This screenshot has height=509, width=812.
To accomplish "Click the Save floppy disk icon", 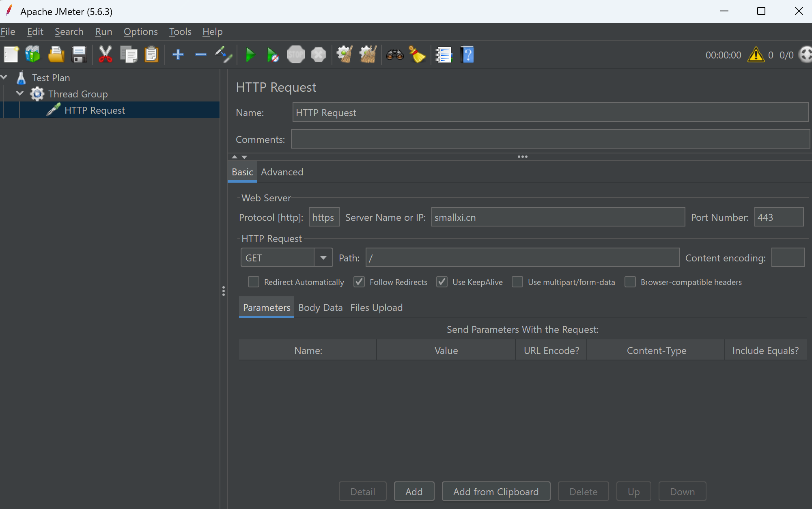I will [79, 55].
